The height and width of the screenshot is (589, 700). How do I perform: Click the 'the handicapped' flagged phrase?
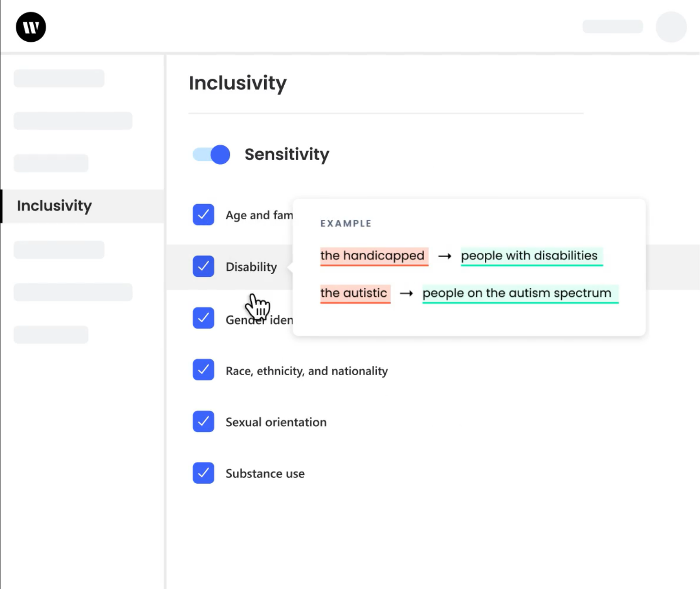[373, 256]
